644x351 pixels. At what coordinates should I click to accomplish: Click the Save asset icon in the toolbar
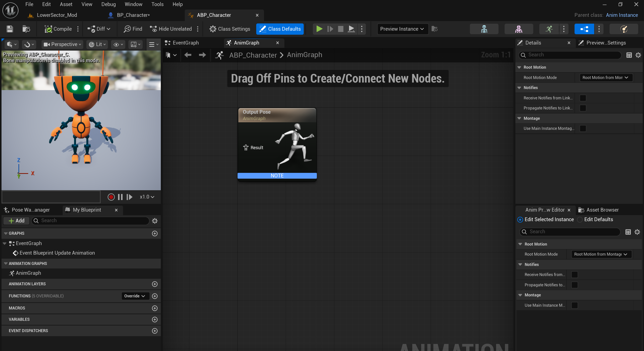click(10, 29)
